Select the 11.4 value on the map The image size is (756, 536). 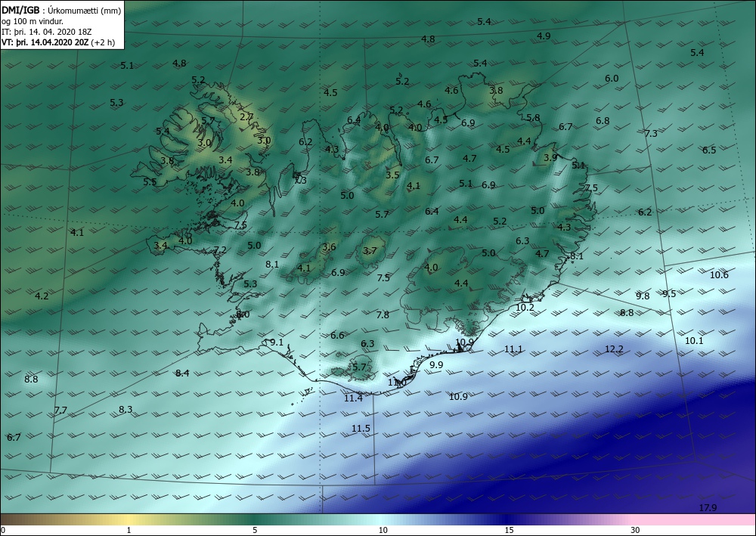(x=353, y=398)
